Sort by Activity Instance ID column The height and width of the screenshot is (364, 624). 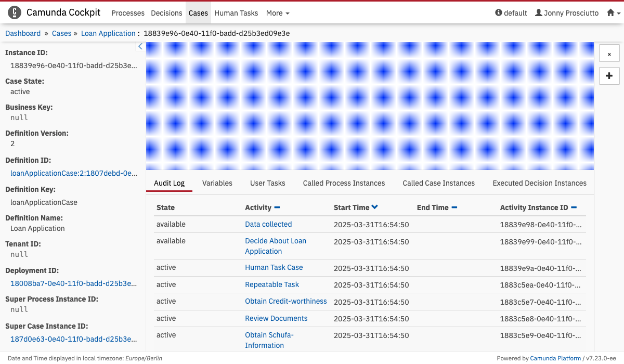[574, 207]
